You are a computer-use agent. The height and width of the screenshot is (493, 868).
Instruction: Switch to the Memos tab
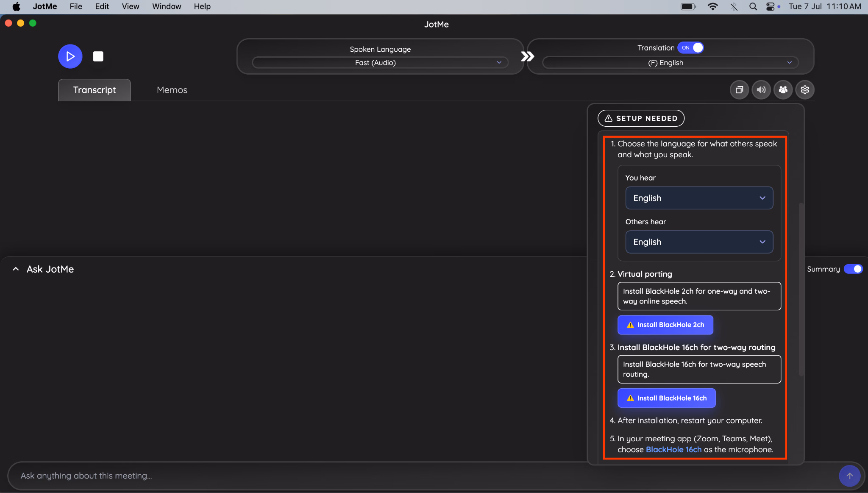[x=172, y=90]
